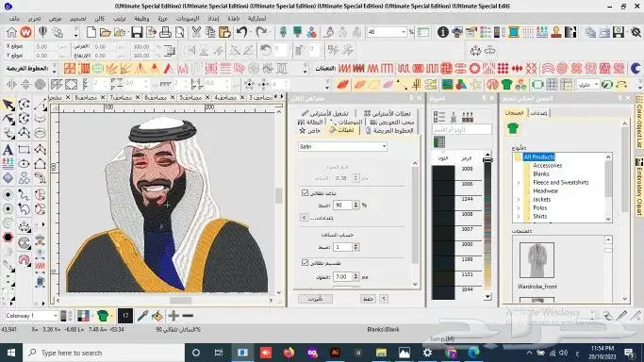This screenshot has width=644, height=362.
Task: Expand the Polos tree node
Action: pyautogui.click(x=519, y=207)
